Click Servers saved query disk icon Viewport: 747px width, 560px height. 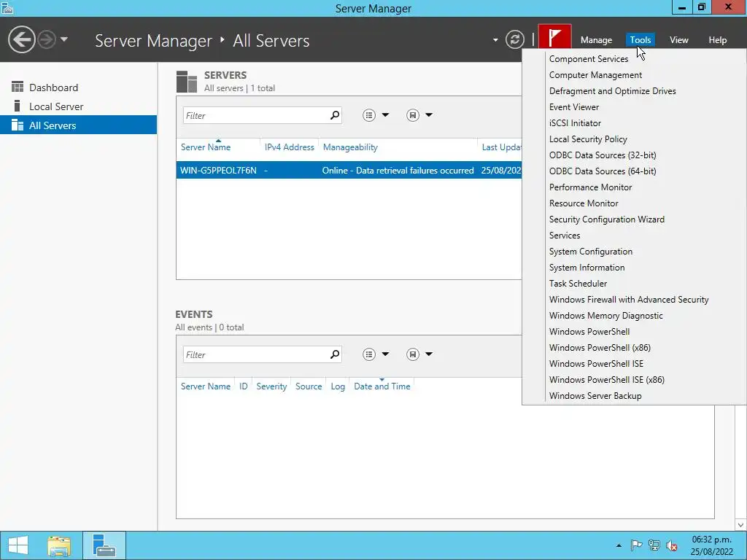coord(413,115)
